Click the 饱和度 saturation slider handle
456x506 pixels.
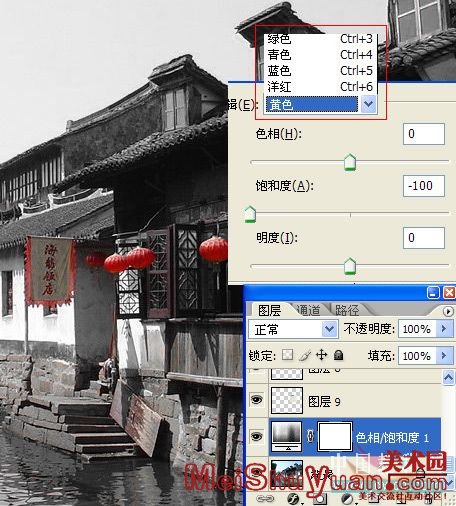pyautogui.click(x=250, y=214)
